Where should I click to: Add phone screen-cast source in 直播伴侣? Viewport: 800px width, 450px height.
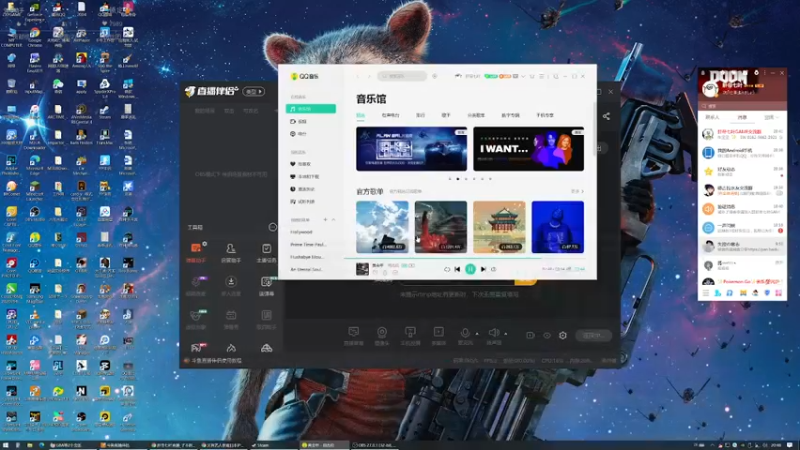tap(410, 336)
